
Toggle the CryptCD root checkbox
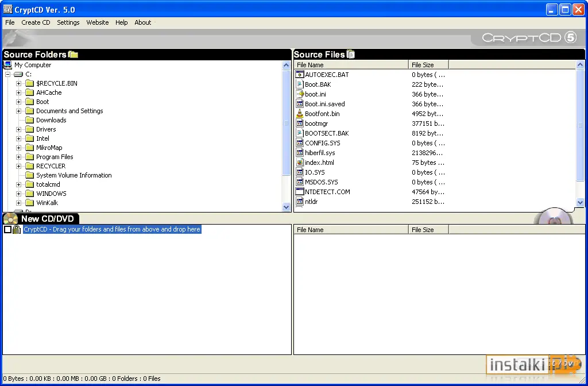[7, 229]
